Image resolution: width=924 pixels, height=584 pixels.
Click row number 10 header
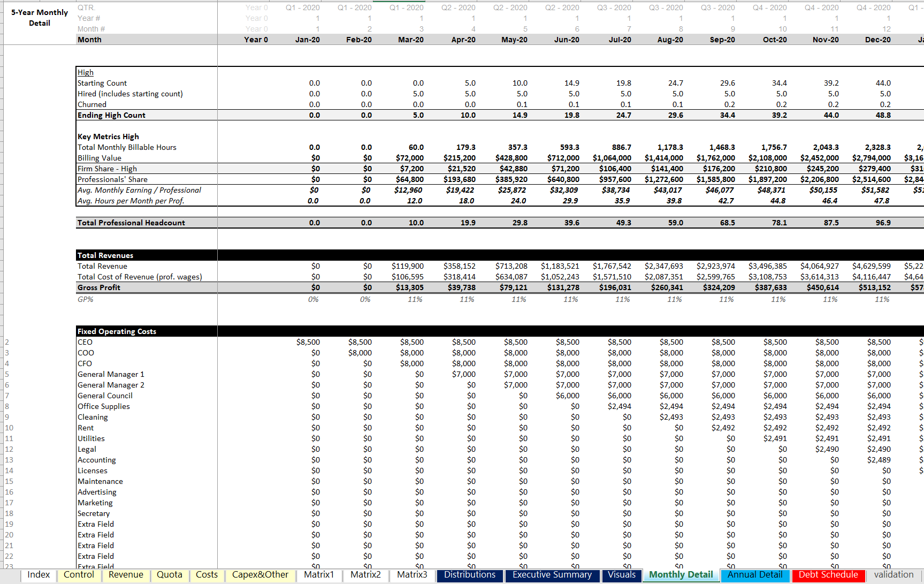[x=9, y=428]
